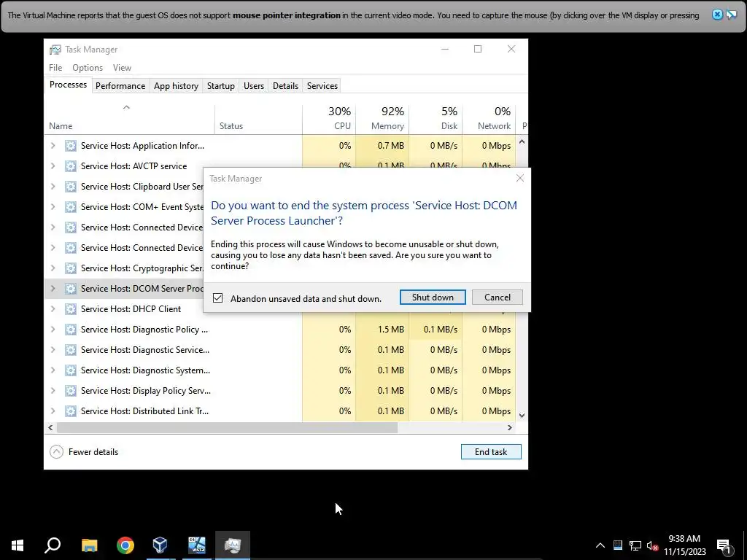Sort by the Name column header
This screenshot has width=747, height=560.
(130, 119)
